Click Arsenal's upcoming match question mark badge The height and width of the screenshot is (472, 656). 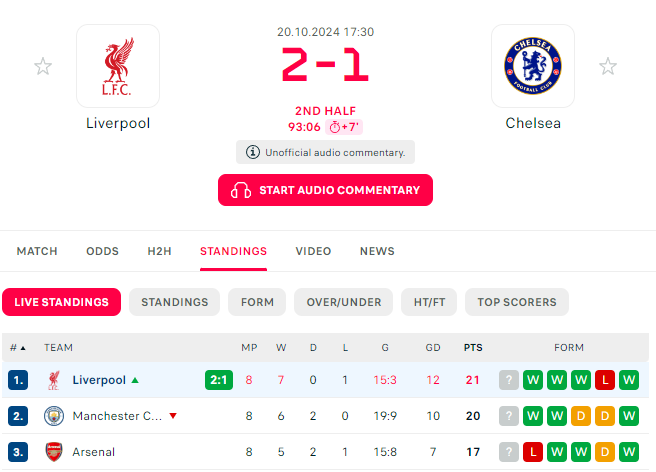[509, 452]
